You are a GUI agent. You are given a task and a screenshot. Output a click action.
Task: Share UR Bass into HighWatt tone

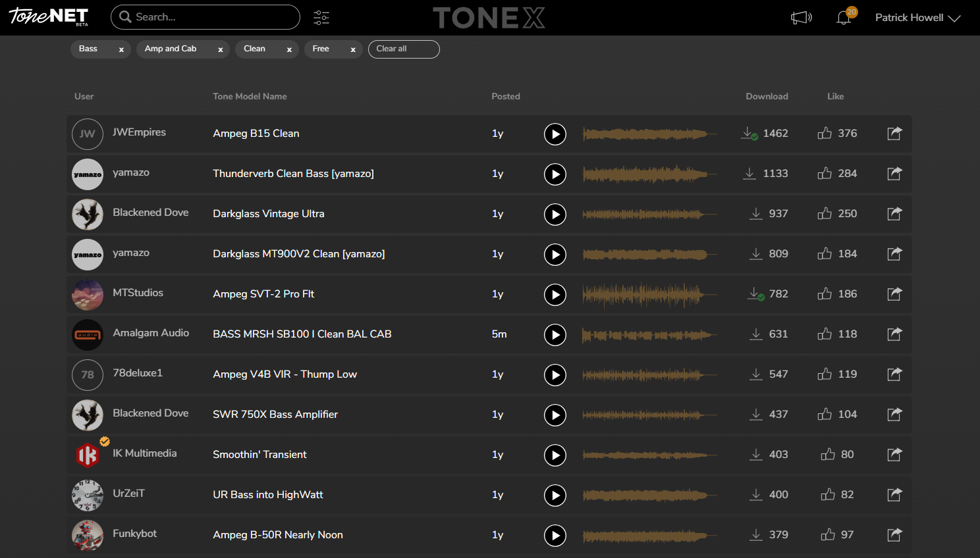click(x=894, y=495)
